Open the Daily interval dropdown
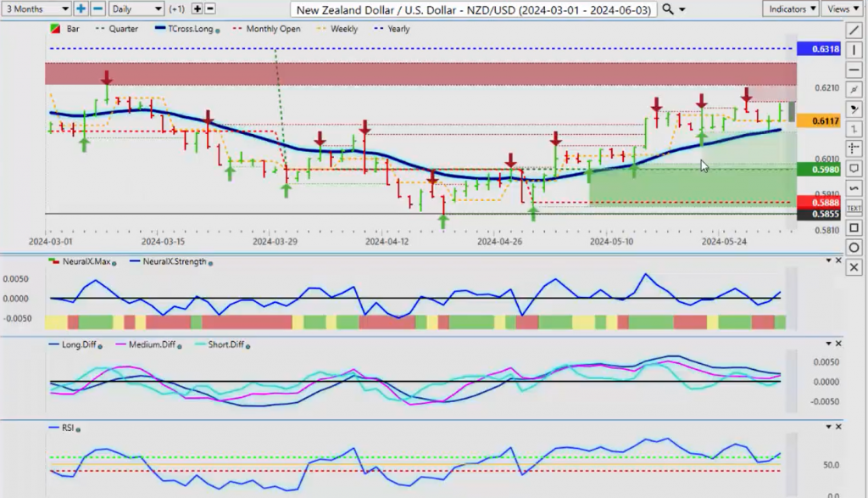 click(136, 8)
